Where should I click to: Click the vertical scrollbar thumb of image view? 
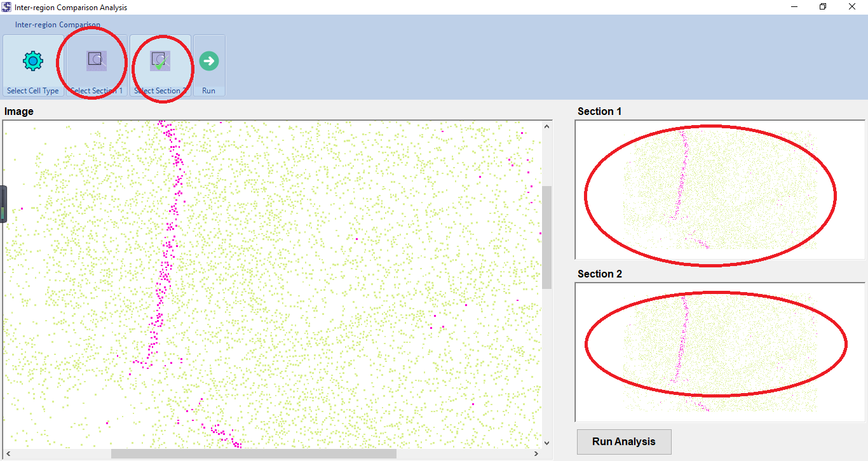pos(546,236)
